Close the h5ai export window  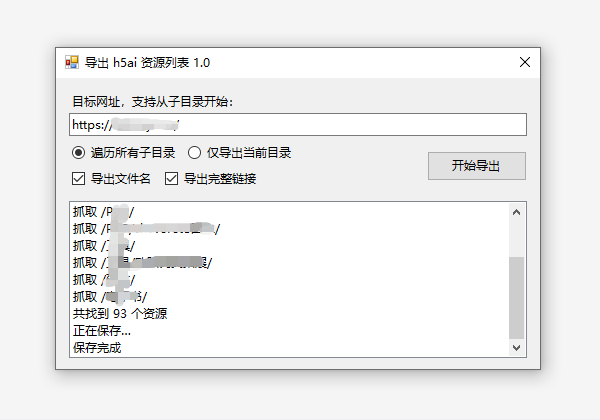pyautogui.click(x=524, y=62)
